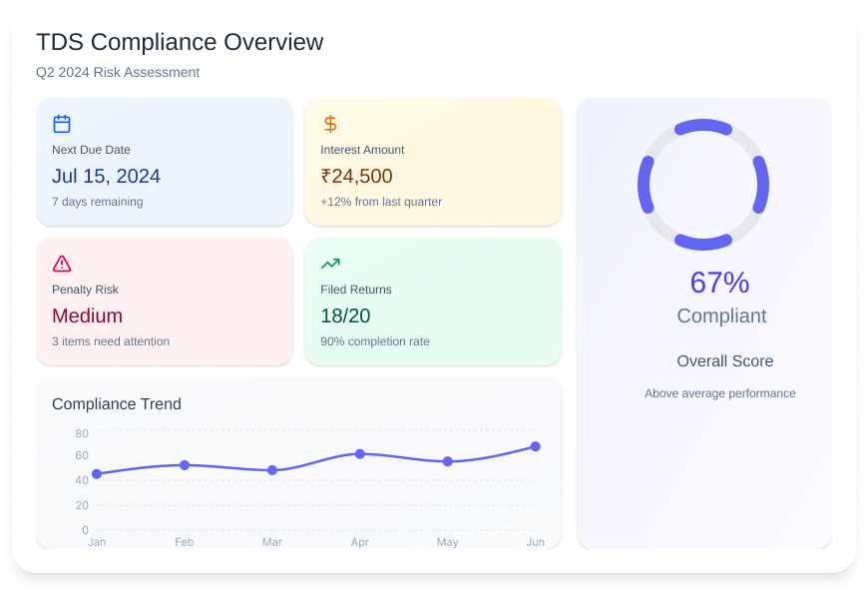Select the Jan data point on the trend chart
This screenshot has width=868, height=595.
click(x=97, y=474)
